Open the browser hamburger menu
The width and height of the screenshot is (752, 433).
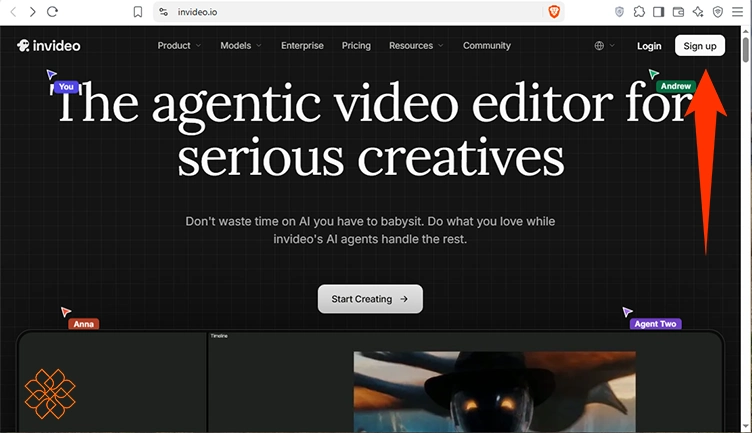[737, 12]
